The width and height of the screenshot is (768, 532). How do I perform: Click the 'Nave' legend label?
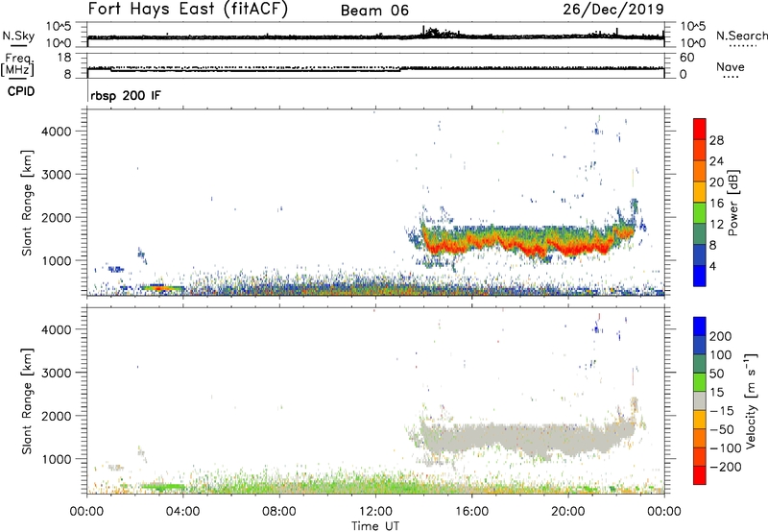(730, 67)
